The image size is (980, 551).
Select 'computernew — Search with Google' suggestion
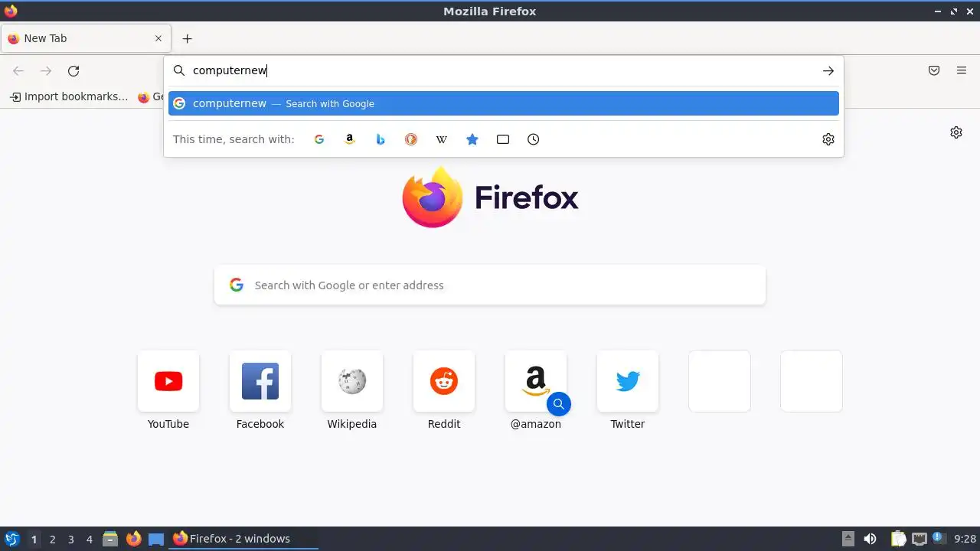[x=504, y=103]
